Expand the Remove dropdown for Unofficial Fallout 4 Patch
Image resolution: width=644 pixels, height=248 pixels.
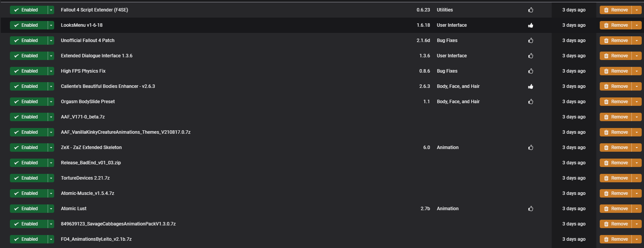[637, 41]
